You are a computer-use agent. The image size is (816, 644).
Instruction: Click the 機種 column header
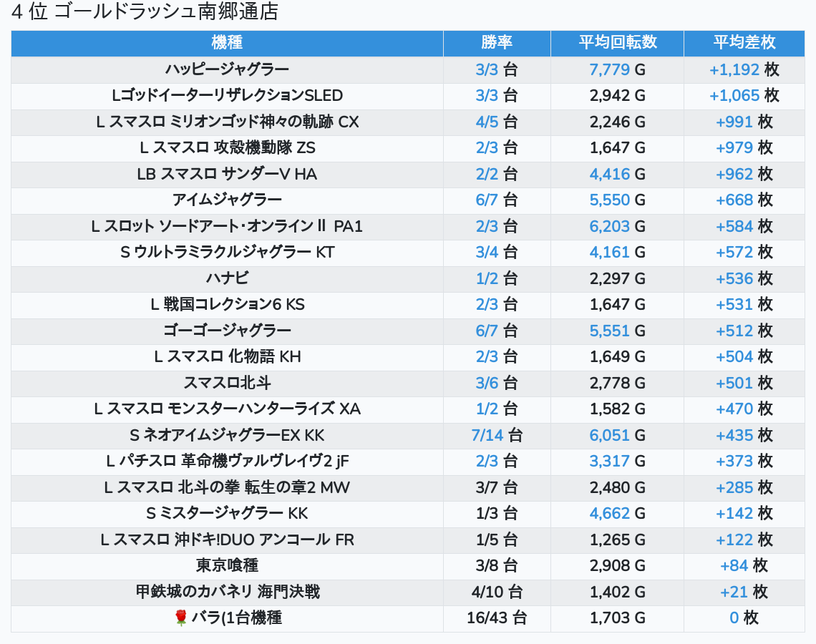[x=227, y=43]
